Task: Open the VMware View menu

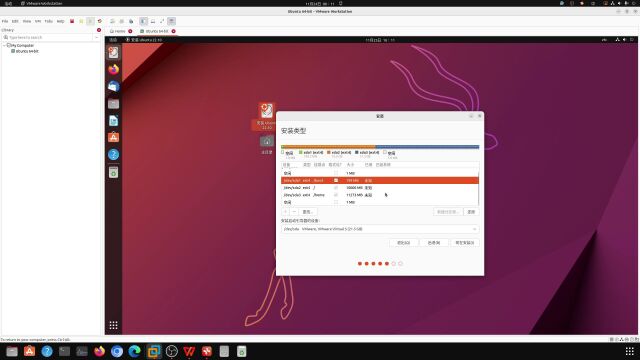Action: [x=27, y=21]
